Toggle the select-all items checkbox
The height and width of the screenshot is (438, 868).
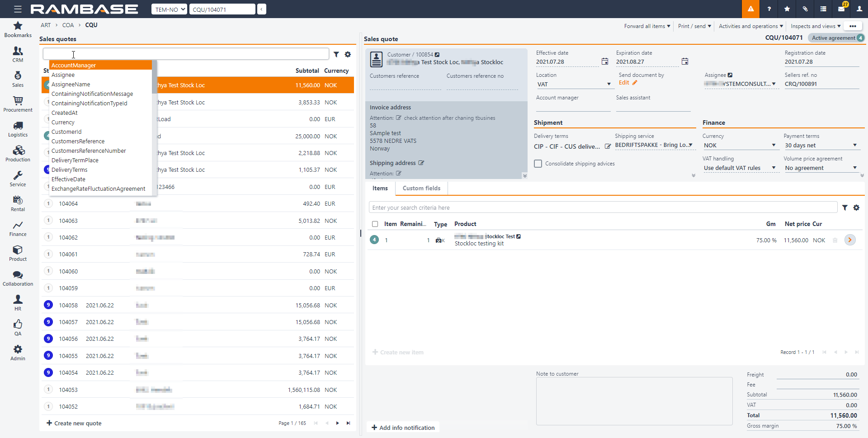coord(375,224)
